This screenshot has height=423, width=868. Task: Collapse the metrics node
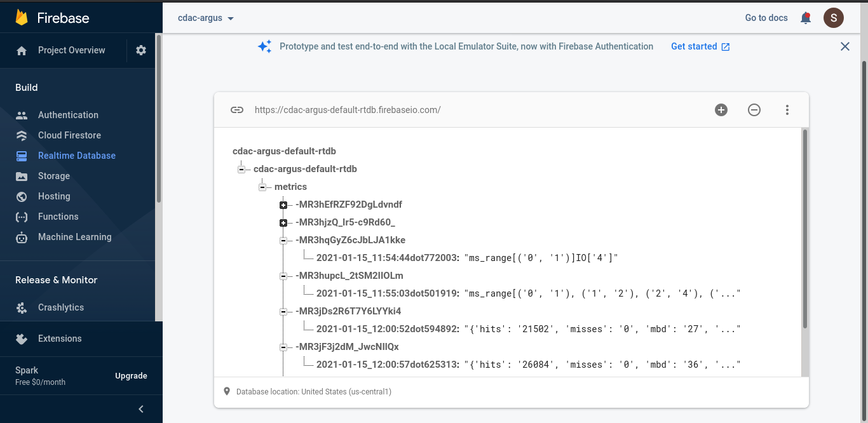click(x=262, y=187)
